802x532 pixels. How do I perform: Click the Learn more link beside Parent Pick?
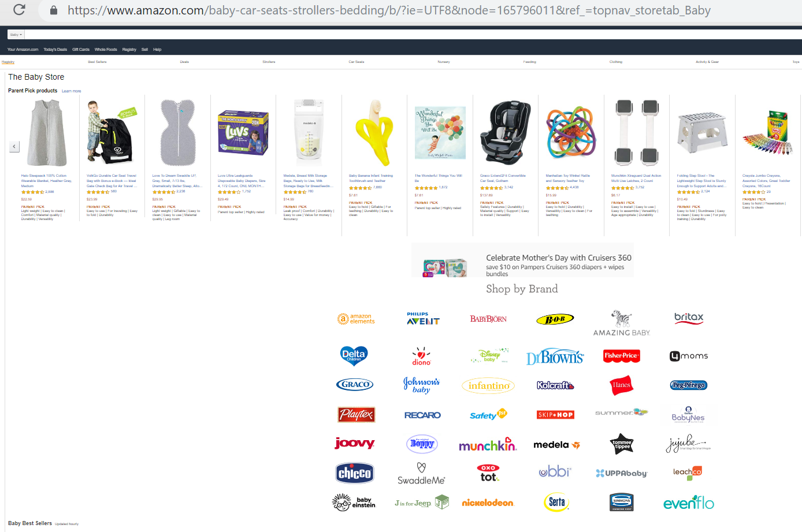(x=72, y=91)
